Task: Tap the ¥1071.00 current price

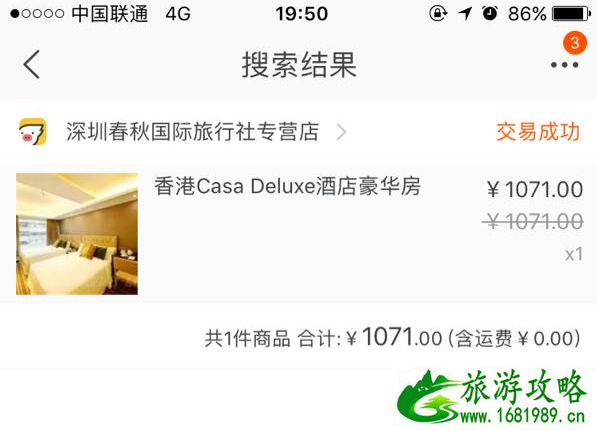Action: [x=535, y=189]
